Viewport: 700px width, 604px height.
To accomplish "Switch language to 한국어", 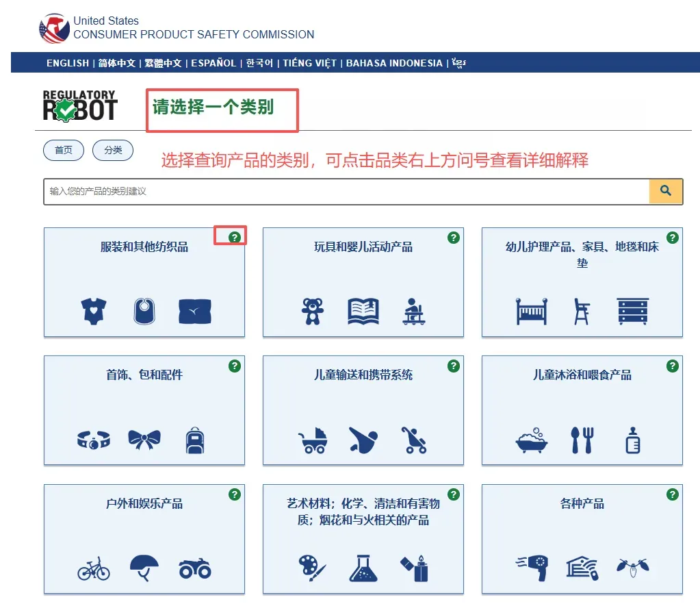I will tap(259, 63).
